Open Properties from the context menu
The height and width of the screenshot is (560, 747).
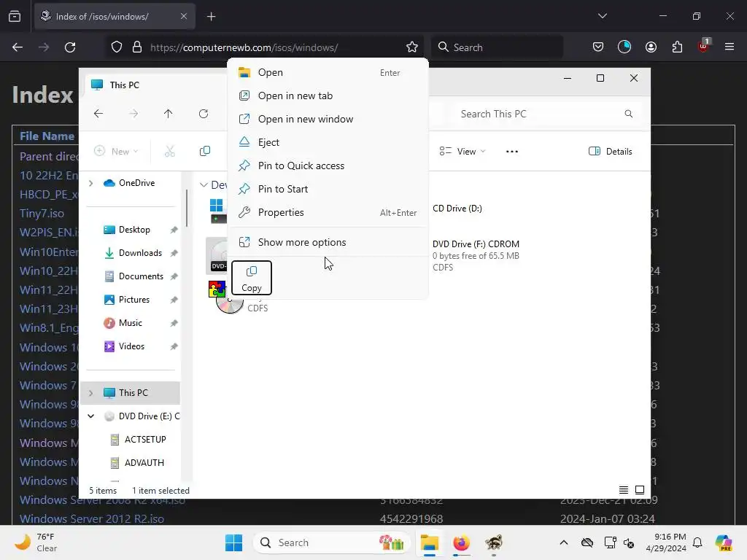[328, 212]
